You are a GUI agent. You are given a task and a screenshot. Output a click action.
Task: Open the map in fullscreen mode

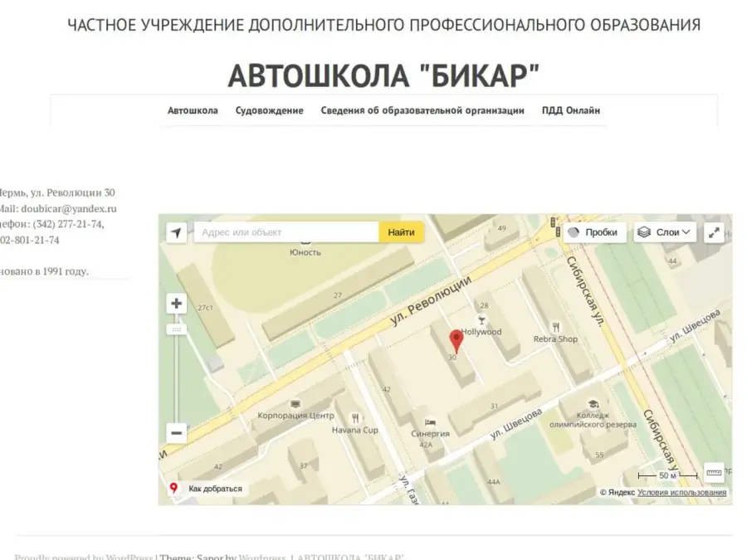coord(714,233)
